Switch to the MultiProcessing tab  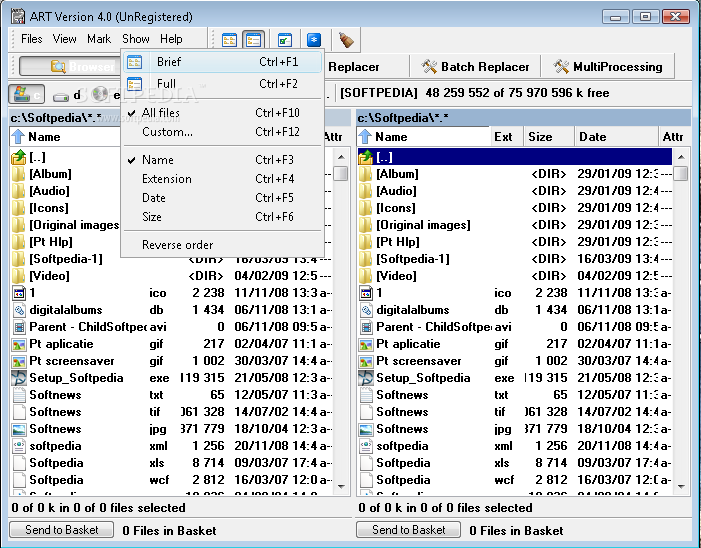point(608,67)
